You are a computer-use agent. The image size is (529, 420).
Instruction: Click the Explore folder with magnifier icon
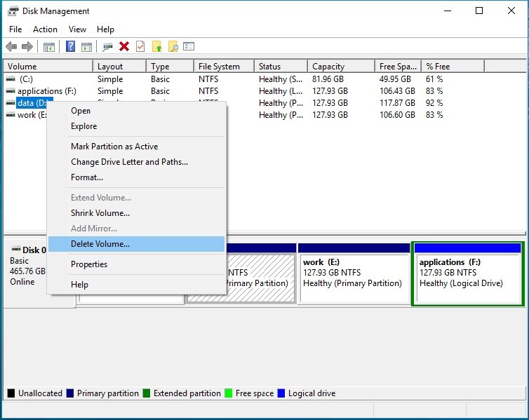tap(173, 46)
